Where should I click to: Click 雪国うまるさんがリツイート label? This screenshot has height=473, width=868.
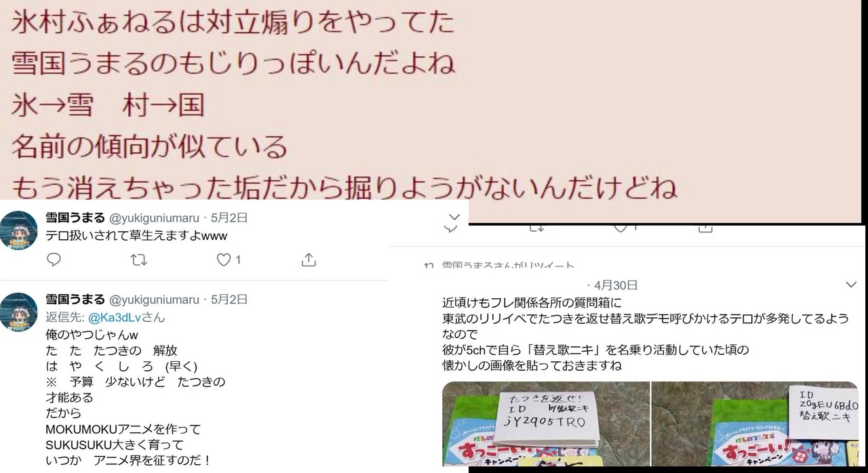(x=508, y=266)
